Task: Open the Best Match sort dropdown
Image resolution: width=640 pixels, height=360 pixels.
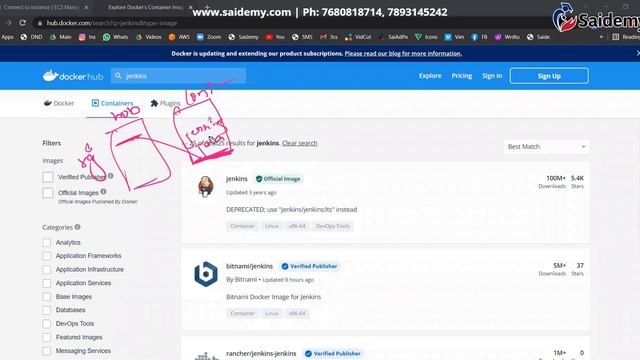Action: click(547, 147)
